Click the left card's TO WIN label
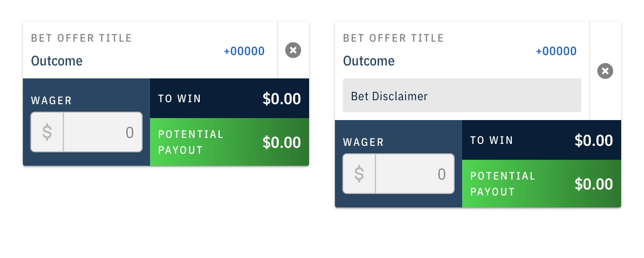Viewport: 644px width, 258px height. [180, 99]
